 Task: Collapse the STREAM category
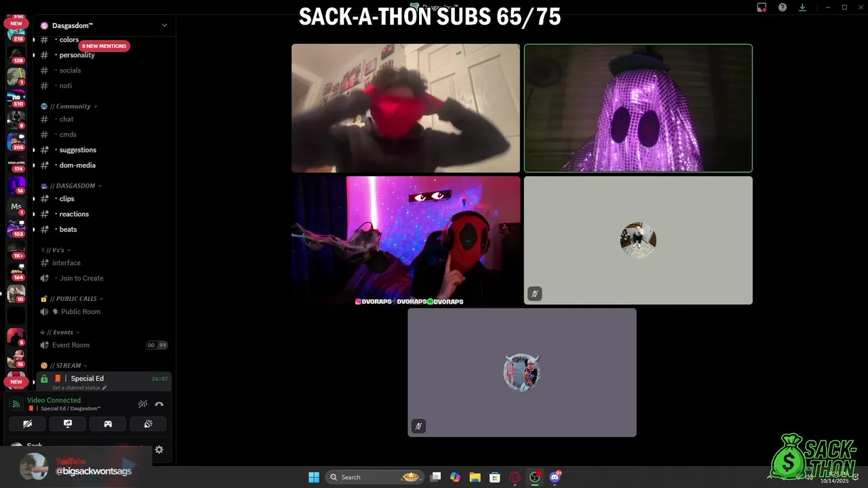64,366
